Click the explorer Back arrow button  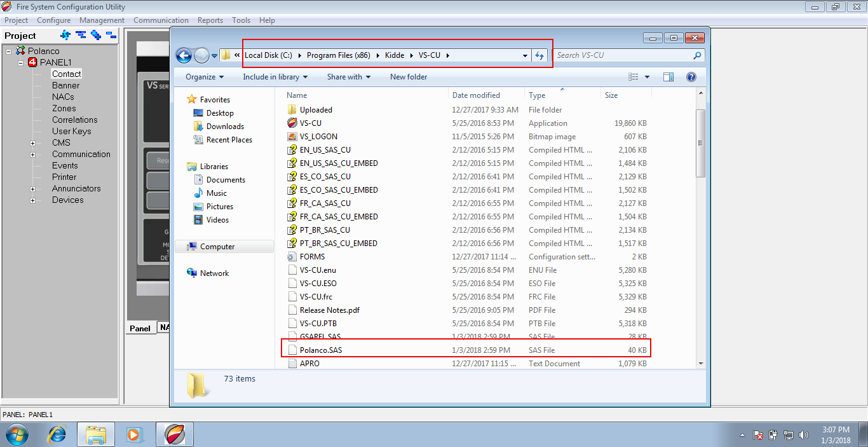tap(184, 56)
